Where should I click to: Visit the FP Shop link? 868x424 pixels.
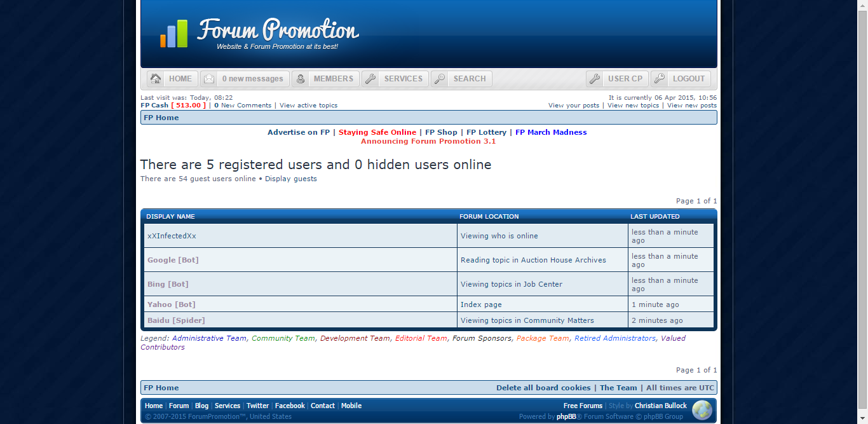click(441, 132)
